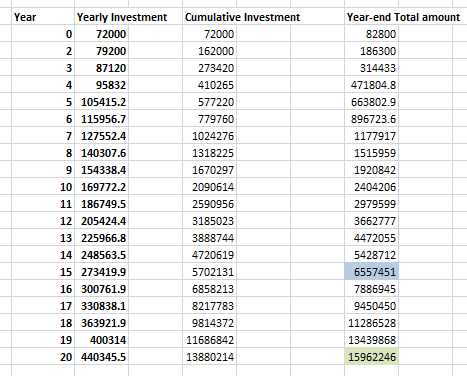Select yearly investment cell 105415.2

[101, 102]
